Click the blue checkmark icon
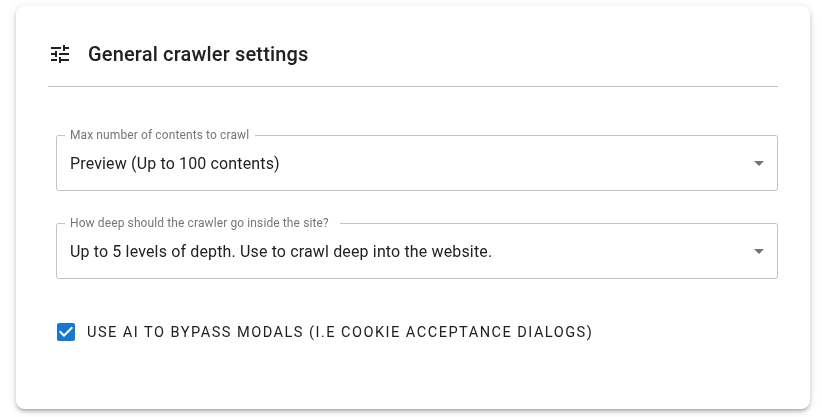Screen dimensions: 822x417 [x=66, y=332]
